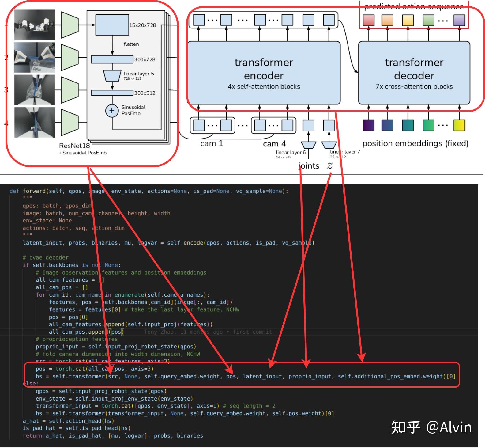
Task: Click the 'ResNet18' label
Action: 74,146
